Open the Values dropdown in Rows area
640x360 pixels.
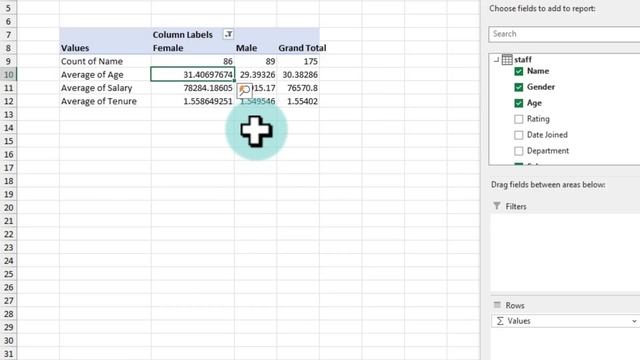click(x=634, y=321)
